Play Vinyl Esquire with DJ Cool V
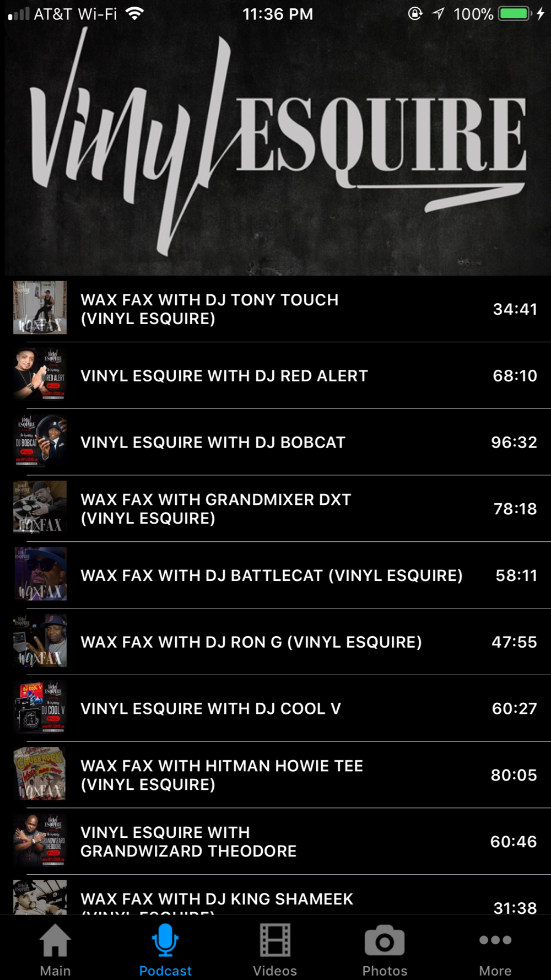This screenshot has height=980, width=551. pos(275,708)
